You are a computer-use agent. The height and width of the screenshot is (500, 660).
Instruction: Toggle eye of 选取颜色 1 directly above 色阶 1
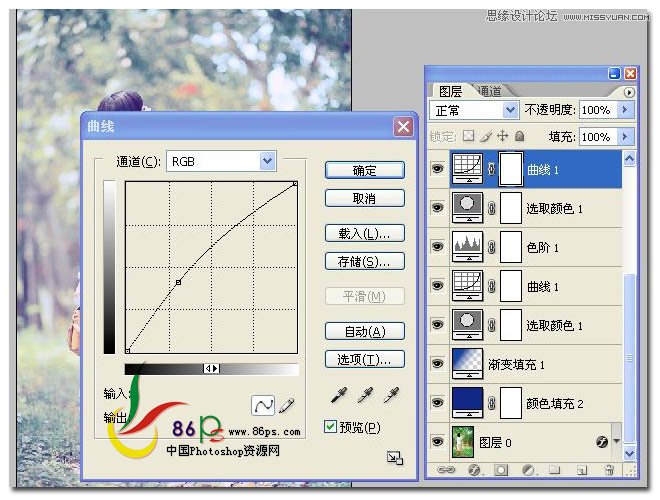click(438, 208)
